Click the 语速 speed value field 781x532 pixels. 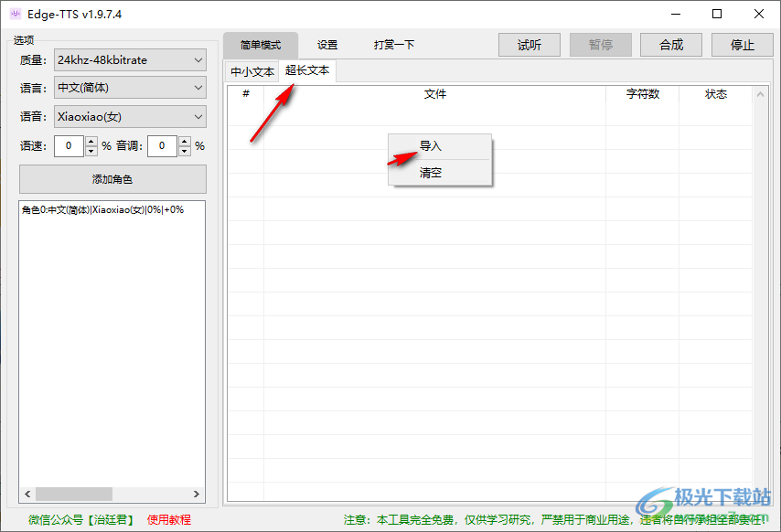tap(69, 146)
